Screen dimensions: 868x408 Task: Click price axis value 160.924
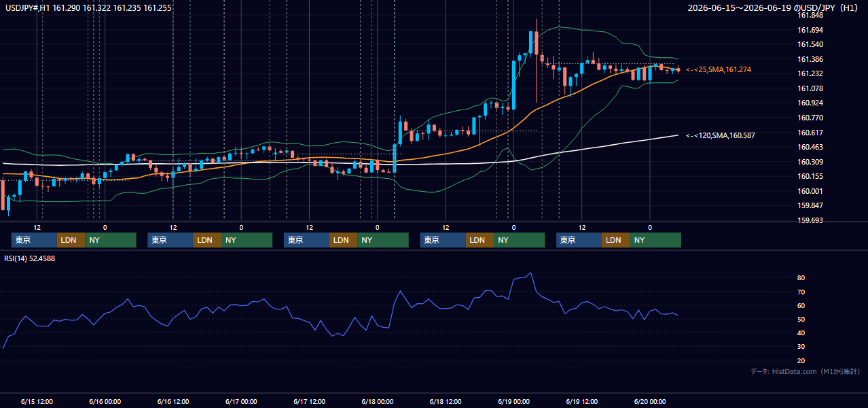(810, 103)
